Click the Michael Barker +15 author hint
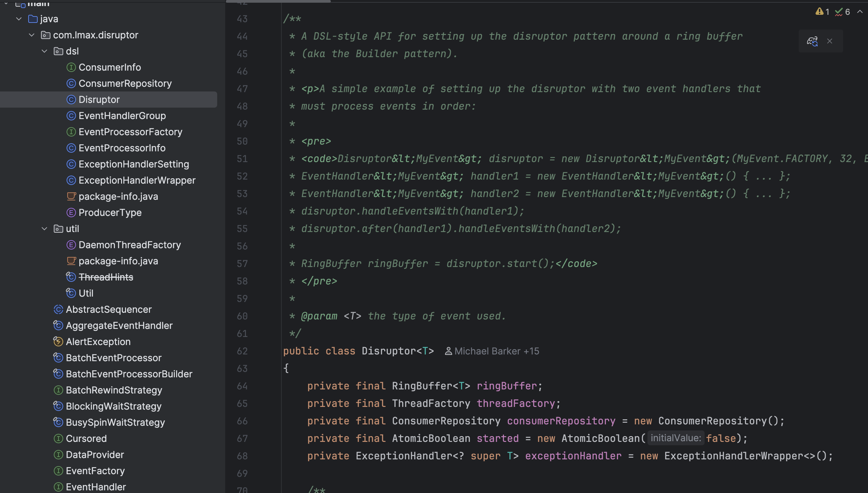This screenshot has width=868, height=493. (x=492, y=351)
